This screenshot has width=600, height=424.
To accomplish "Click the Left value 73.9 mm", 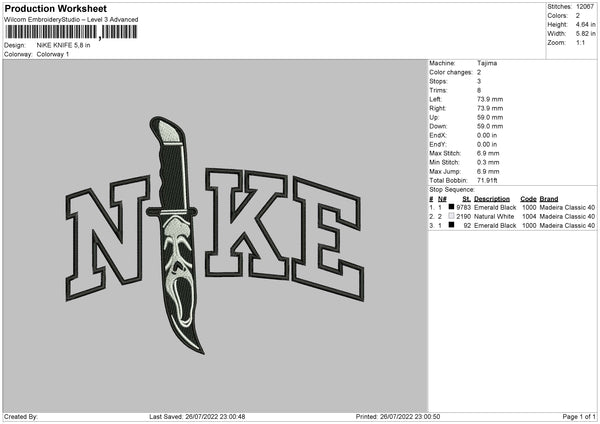I will pos(490,99).
